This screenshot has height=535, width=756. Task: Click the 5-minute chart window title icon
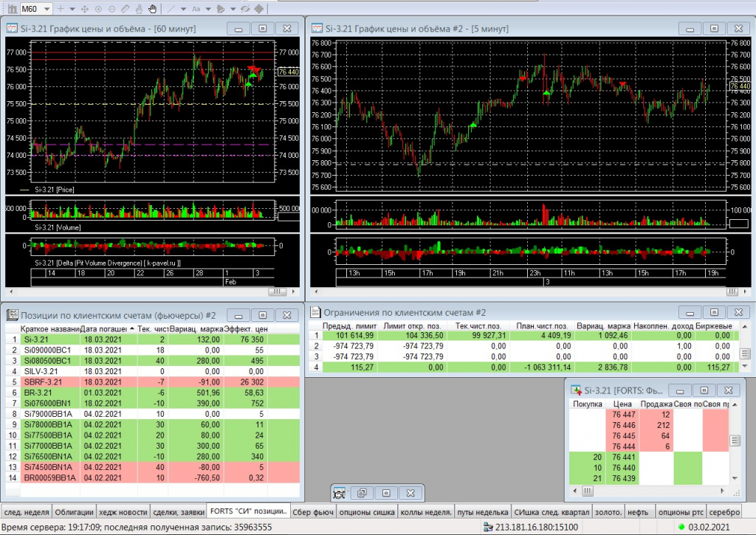317,29
